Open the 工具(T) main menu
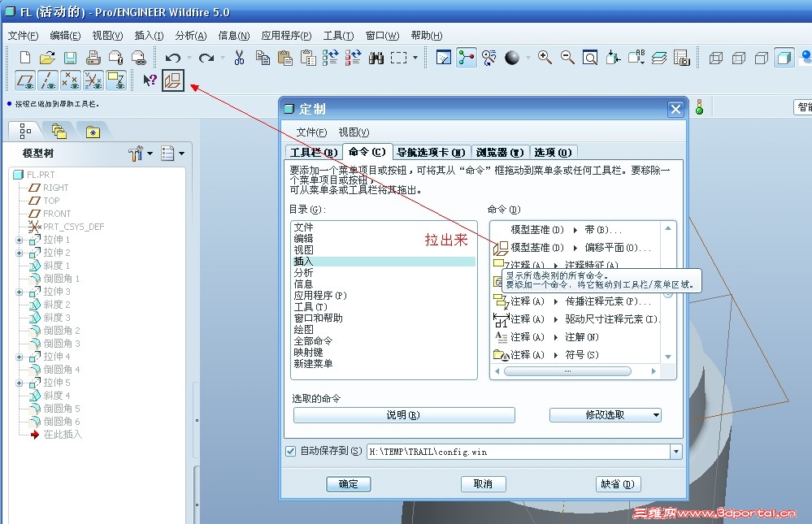This screenshot has height=524, width=812. pyautogui.click(x=338, y=36)
